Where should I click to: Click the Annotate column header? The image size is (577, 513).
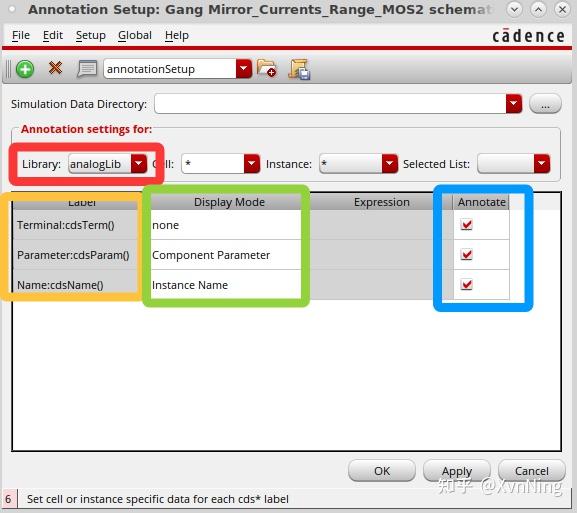pos(481,202)
